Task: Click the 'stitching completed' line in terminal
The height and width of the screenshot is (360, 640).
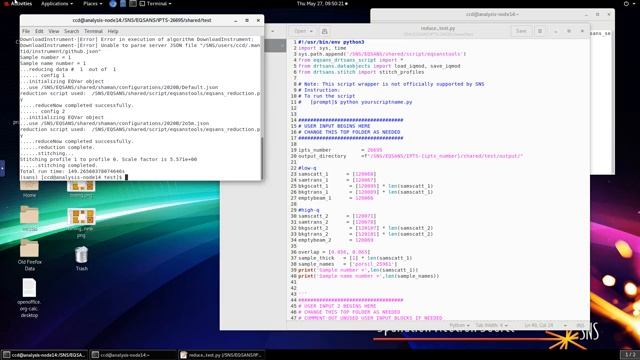Action: tap(59, 165)
